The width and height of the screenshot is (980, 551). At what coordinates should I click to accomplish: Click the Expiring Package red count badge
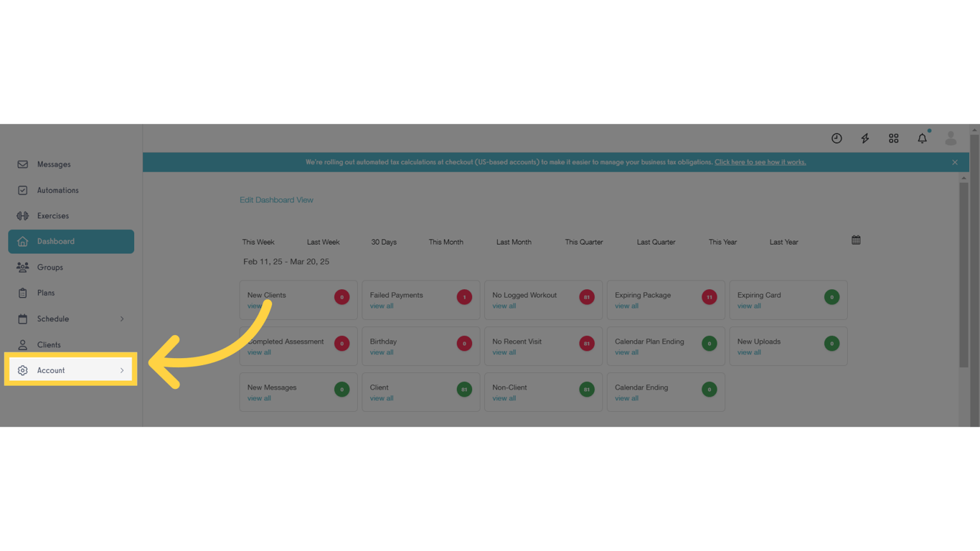(x=709, y=297)
